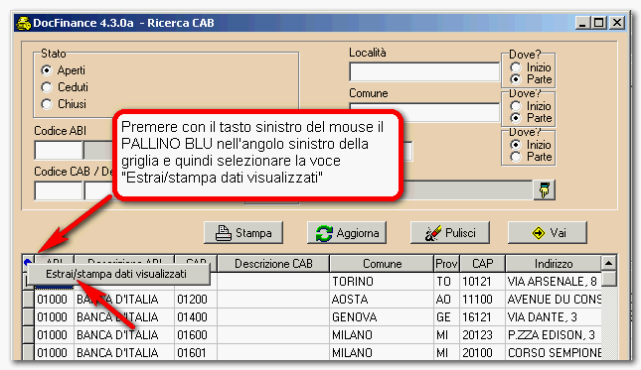
Task: Click into the Località input field
Action: (x=424, y=72)
